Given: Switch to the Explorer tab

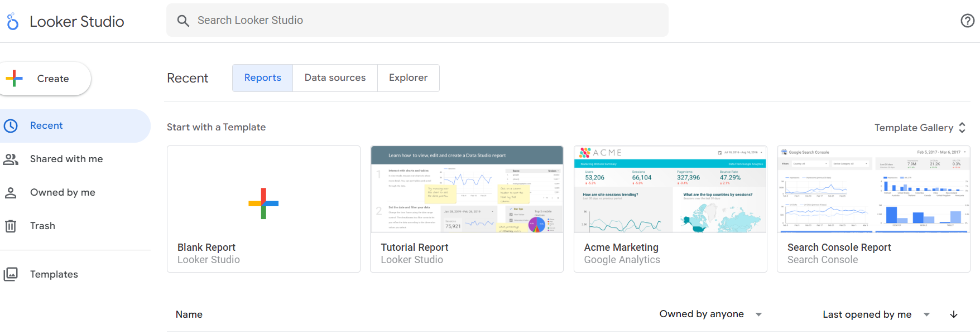Looking at the screenshot, I should [409, 78].
